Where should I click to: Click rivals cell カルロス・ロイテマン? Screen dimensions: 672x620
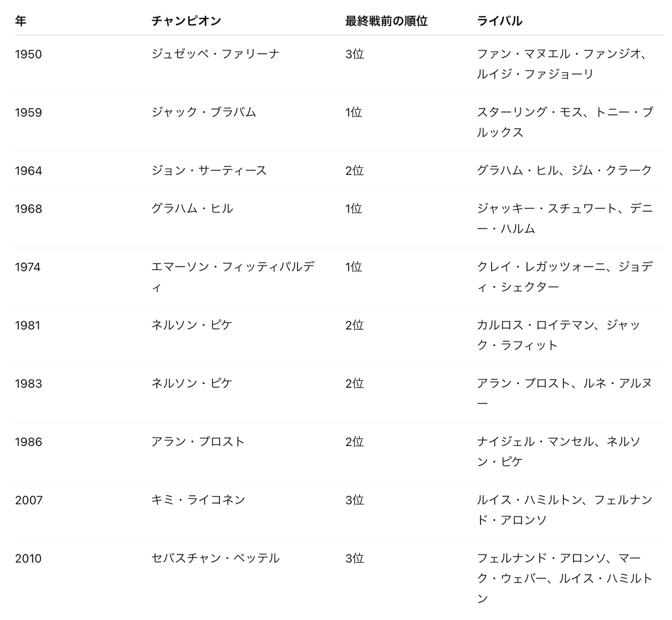tap(559, 335)
